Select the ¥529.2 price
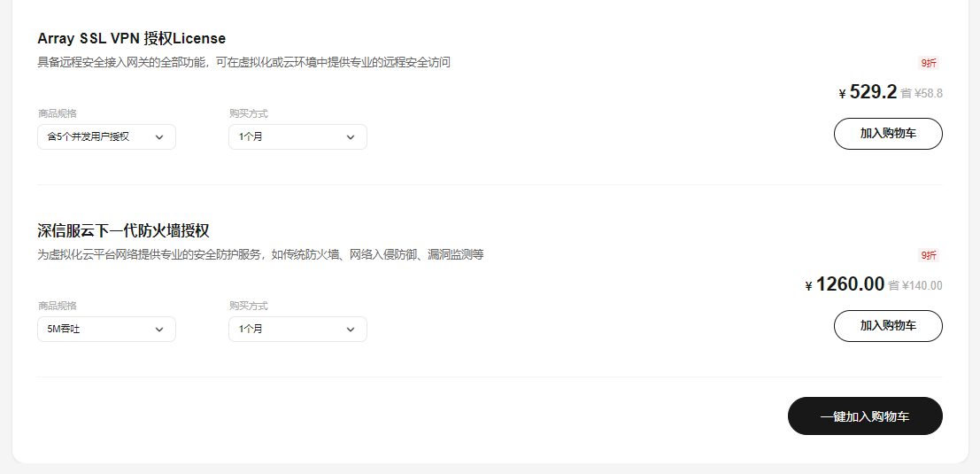This screenshot has width=980, height=474. pyautogui.click(x=868, y=92)
